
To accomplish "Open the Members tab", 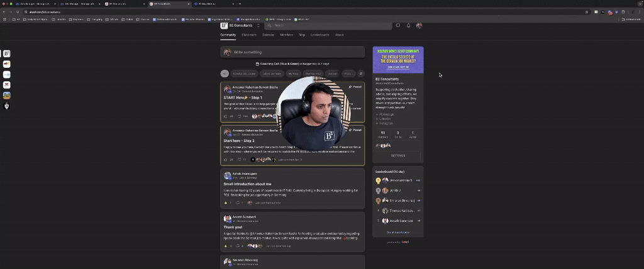I will pyautogui.click(x=286, y=35).
